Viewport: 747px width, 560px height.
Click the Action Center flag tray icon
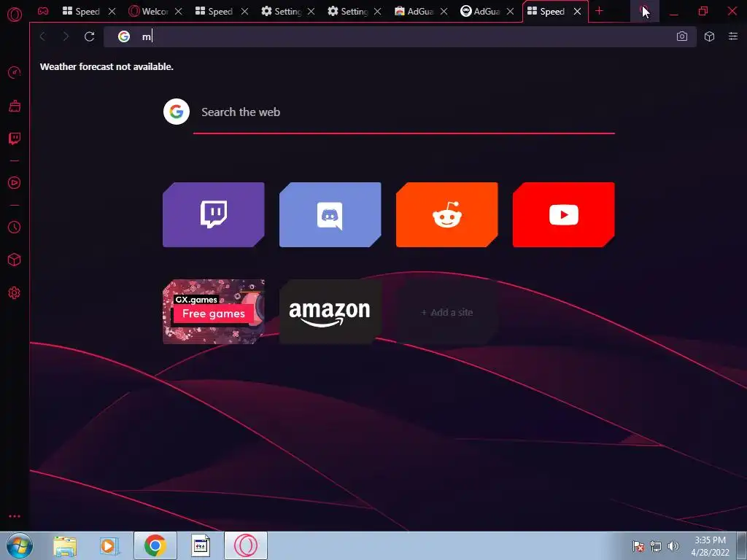pos(638,546)
